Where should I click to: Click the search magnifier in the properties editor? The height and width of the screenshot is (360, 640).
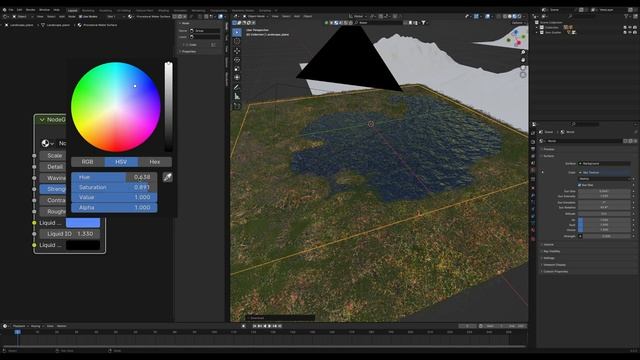click(x=573, y=124)
